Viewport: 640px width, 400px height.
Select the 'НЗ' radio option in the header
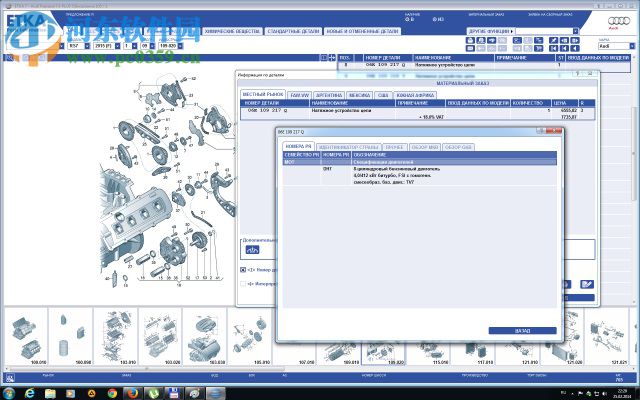click(435, 19)
